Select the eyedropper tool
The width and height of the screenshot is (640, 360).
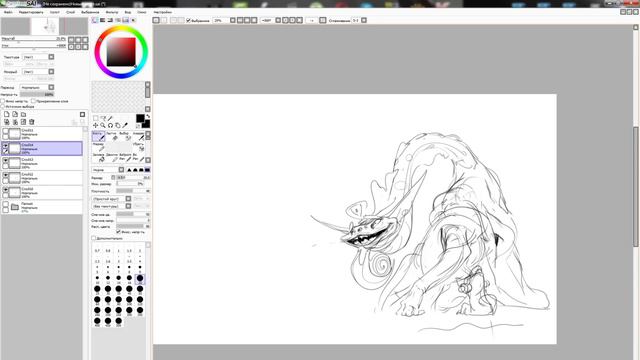point(125,125)
